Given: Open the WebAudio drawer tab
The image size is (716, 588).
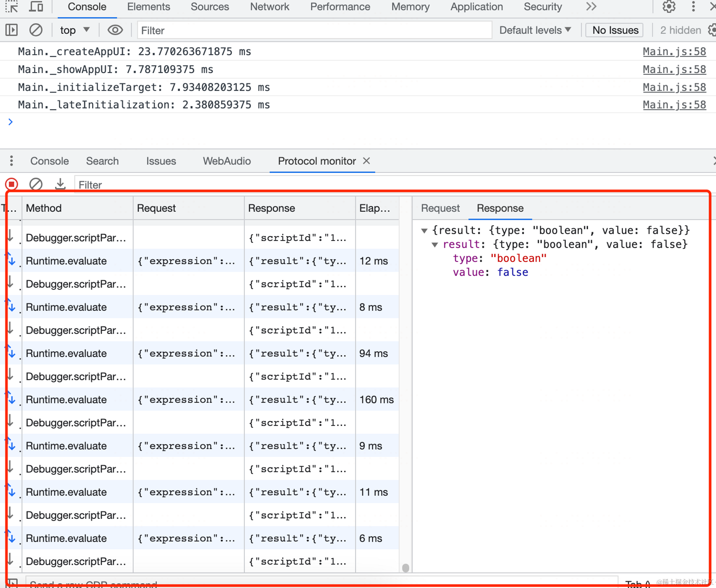Looking at the screenshot, I should pos(227,161).
